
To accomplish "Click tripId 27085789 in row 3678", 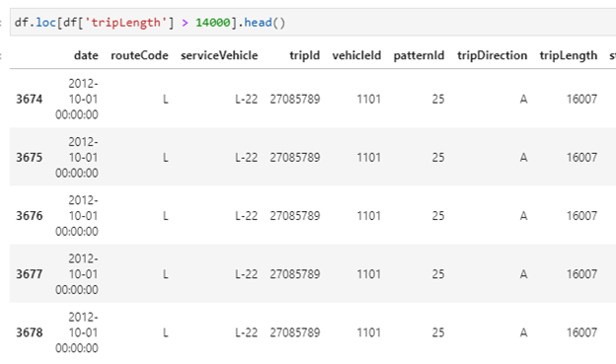I will point(295,332).
